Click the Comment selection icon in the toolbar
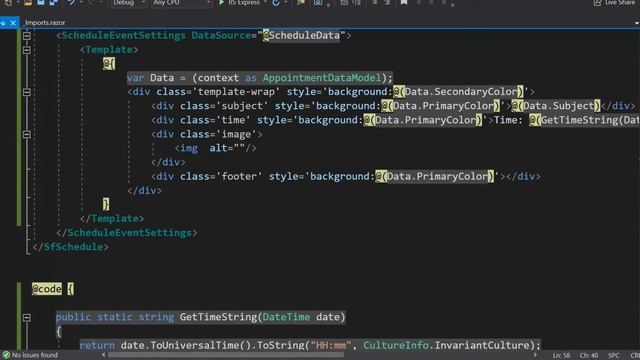Viewport: 640px width, 360px height. [x=374, y=2]
